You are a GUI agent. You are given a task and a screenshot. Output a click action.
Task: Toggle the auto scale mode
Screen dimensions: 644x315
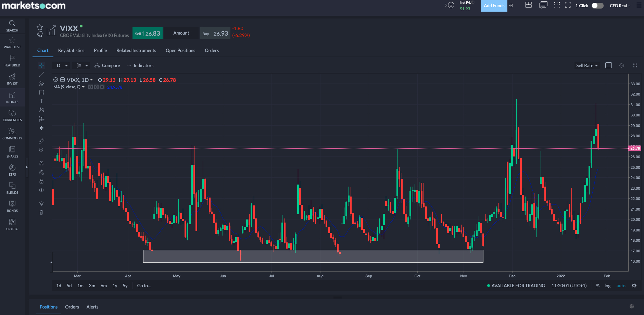point(621,286)
